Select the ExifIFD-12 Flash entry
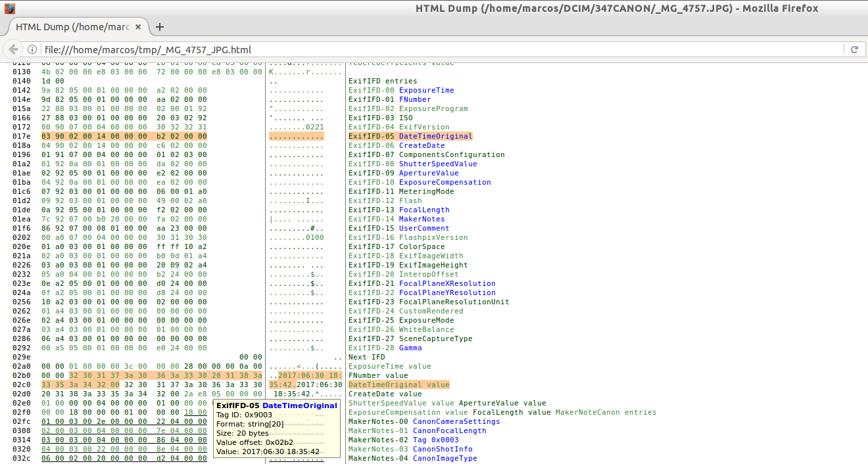The height and width of the screenshot is (464, 868). (x=385, y=201)
